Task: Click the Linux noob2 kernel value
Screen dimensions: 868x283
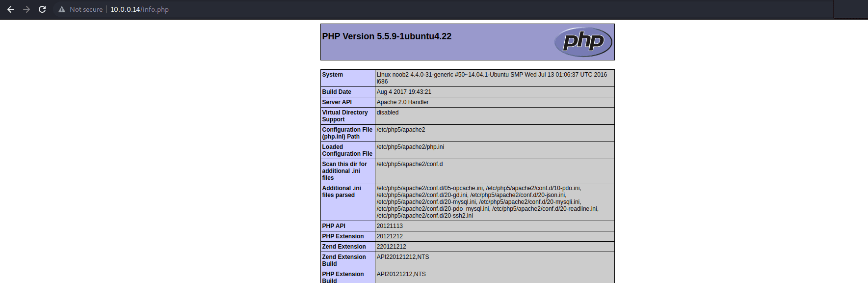Action: pyautogui.click(x=492, y=78)
